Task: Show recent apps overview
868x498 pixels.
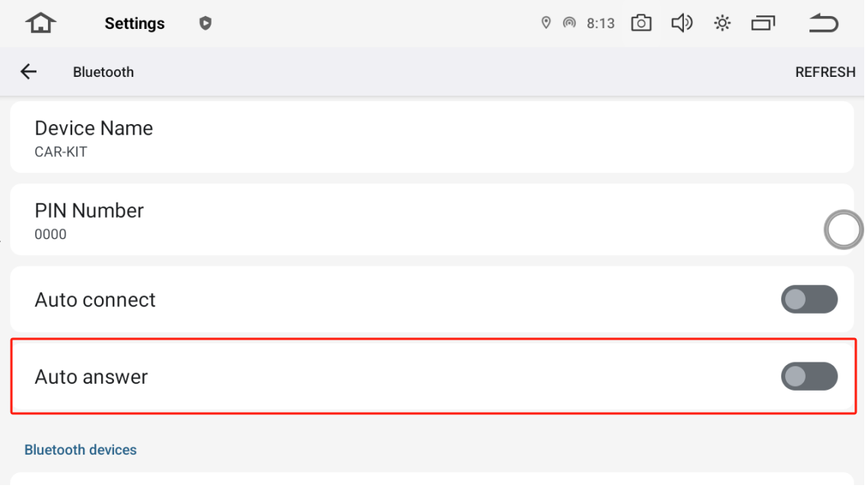Action: click(x=763, y=24)
